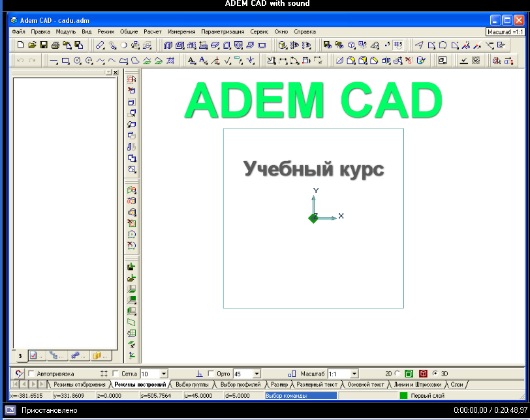Print with the printer toolbar icon
530x420 pixels.
[x=55, y=45]
